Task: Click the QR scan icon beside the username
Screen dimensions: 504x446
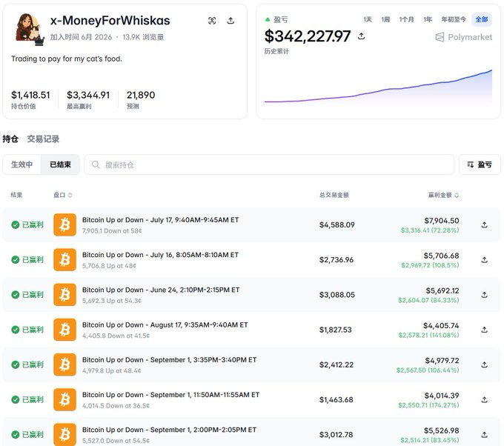Action: click(x=212, y=21)
